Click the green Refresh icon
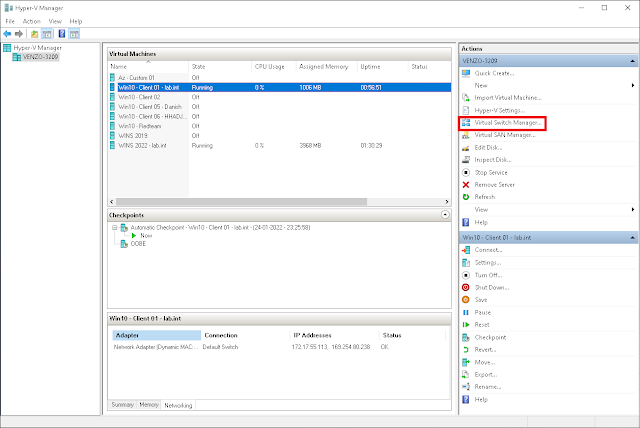640x428 pixels. pos(466,197)
